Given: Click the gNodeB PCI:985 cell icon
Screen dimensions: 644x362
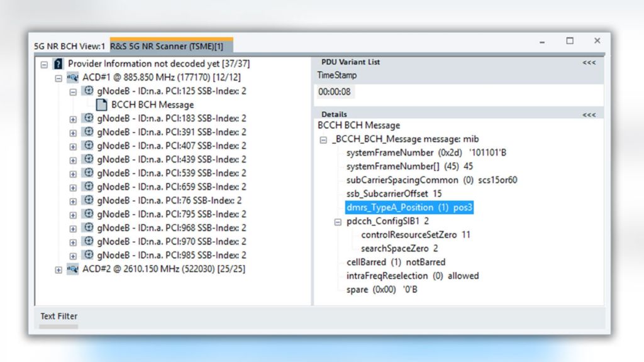Looking at the screenshot, I should 87,255.
